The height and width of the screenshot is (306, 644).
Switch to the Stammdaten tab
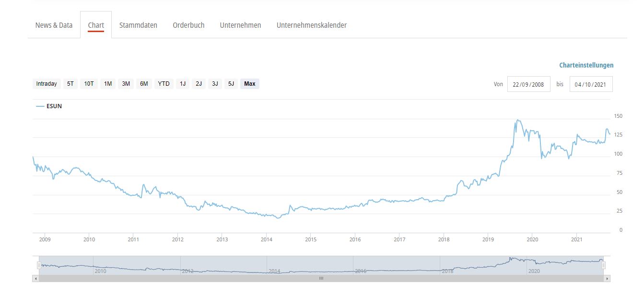point(138,25)
